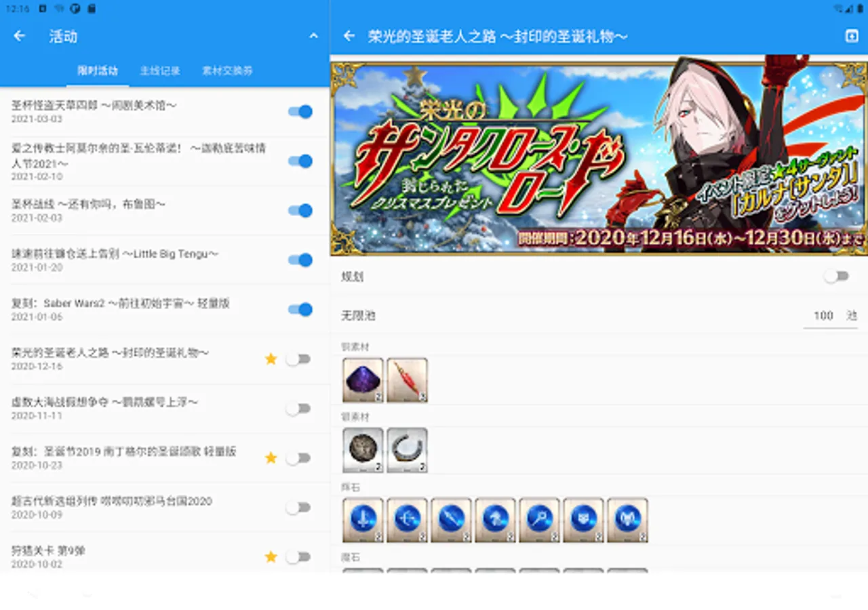This screenshot has height=610, width=868.
Task: Open the dark coin silver material icon
Action: pyautogui.click(x=363, y=450)
